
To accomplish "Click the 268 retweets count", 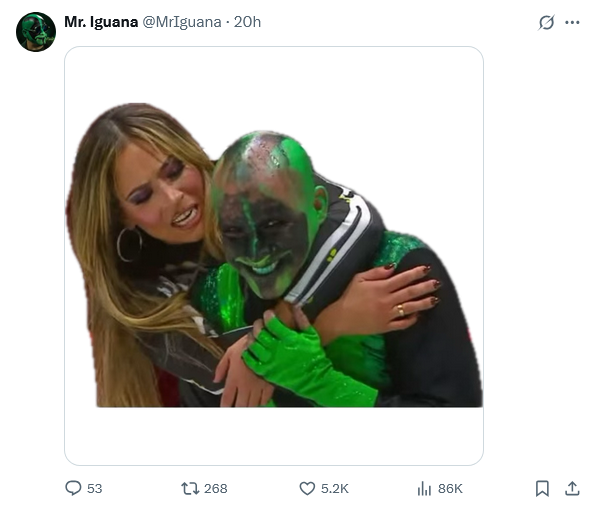I will tap(215, 489).
